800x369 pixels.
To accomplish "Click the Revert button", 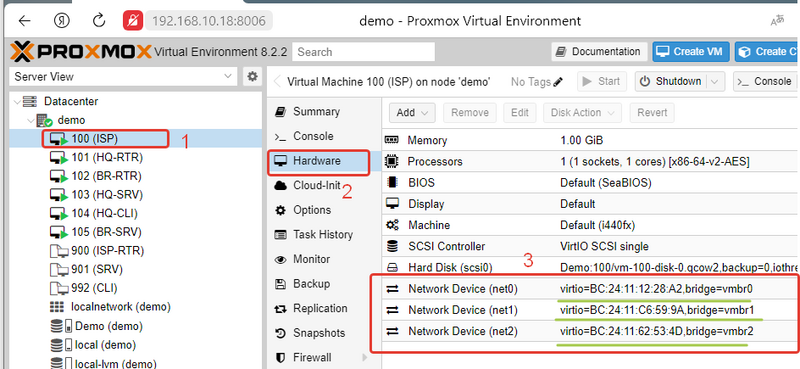I will pyautogui.click(x=652, y=113).
